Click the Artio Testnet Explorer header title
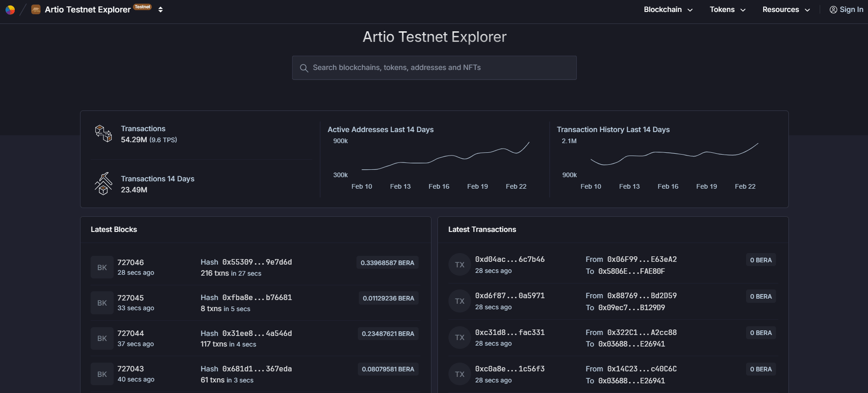Screen dimensions: 868x393 point(88,10)
